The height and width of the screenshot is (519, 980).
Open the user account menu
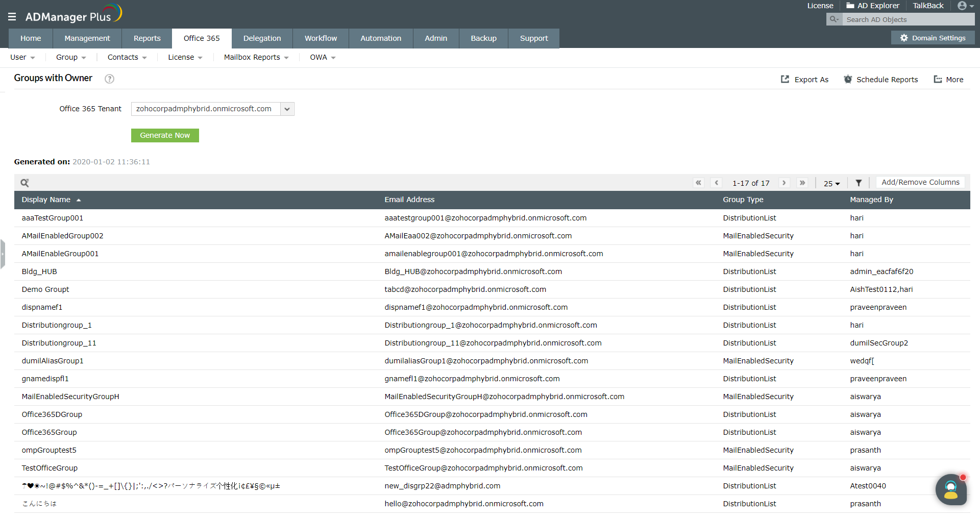click(964, 6)
